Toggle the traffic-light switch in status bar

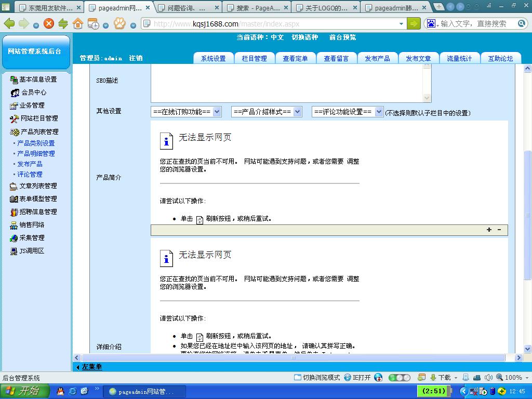[399, 378]
